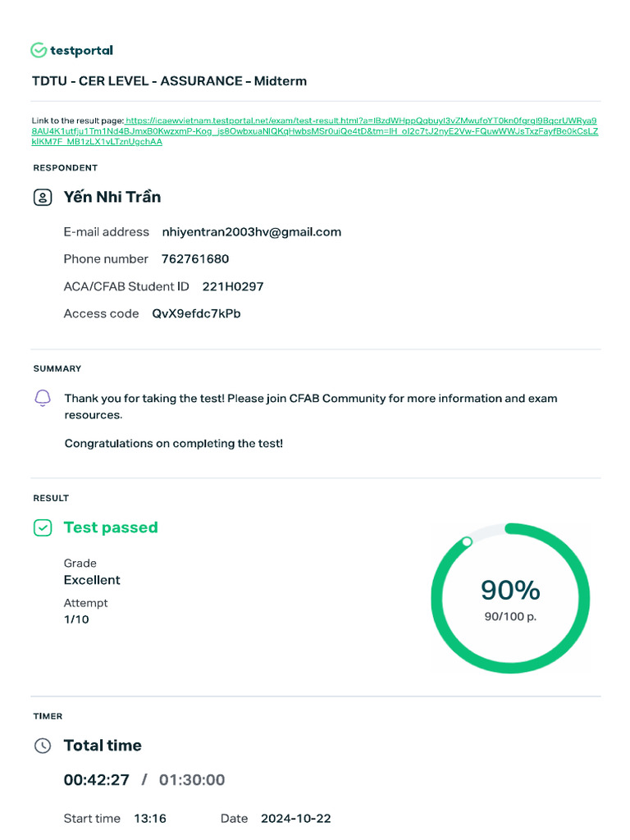Viewport: 630px width, 840px height.
Task: Click the testportal logo checkmark icon
Action: 39,51
